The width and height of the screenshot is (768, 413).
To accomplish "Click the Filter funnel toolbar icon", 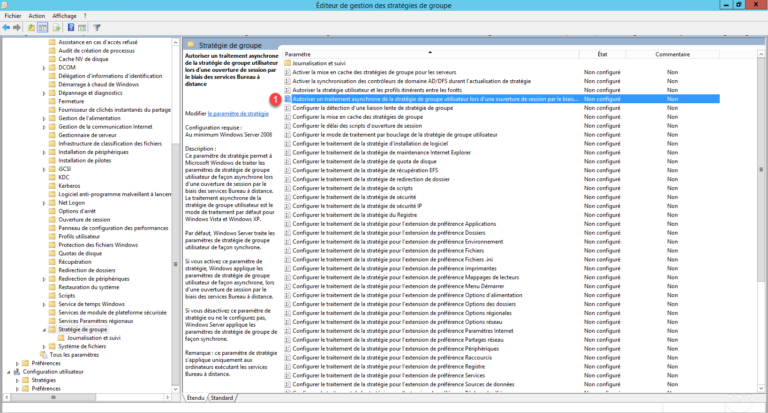I will tap(98, 27).
